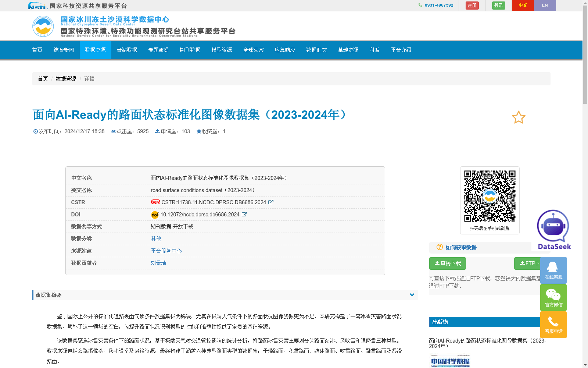Open the 基地资源 menu
Screen dimensions: 588x368
pos(348,50)
